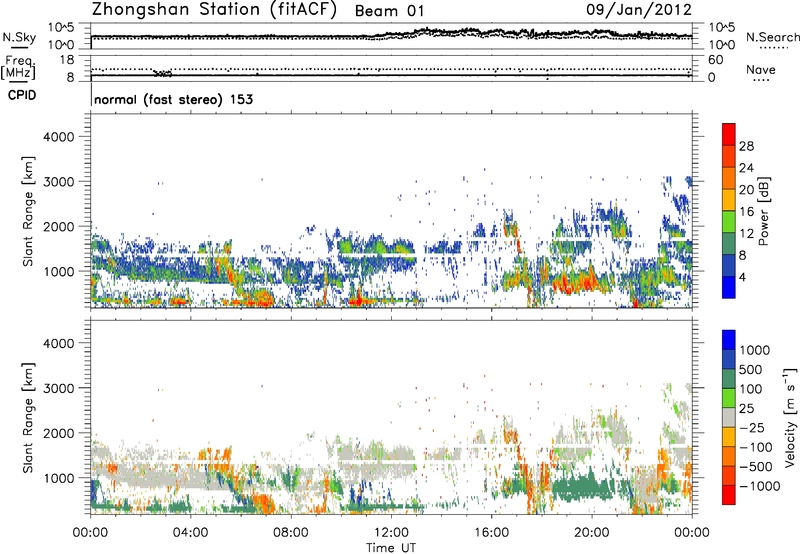Click the red bottom of the Velocity colorbar
Viewport: 800px width, 554px height.
coord(729,495)
